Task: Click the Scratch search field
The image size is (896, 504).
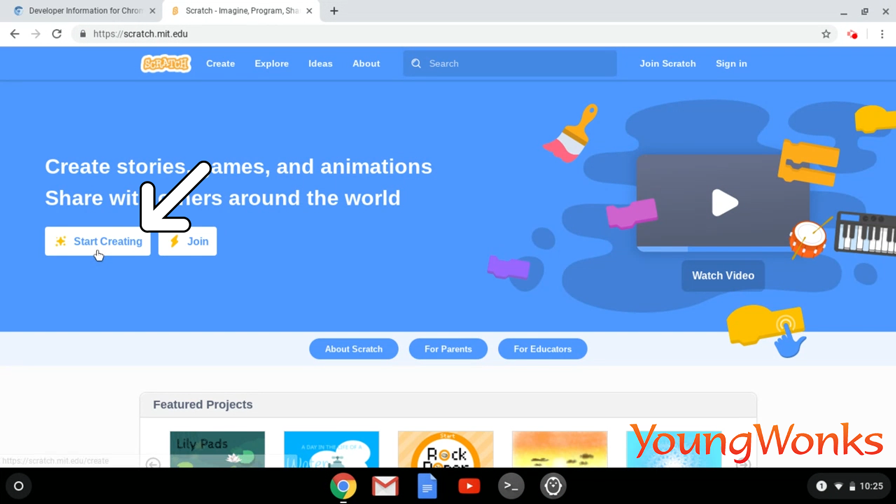Action: [510, 63]
